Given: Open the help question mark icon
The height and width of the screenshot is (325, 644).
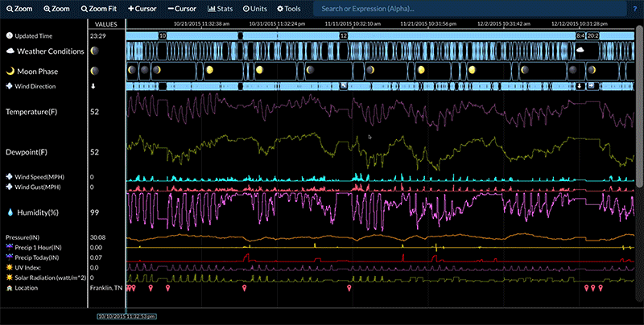Looking at the screenshot, I should point(635,9).
